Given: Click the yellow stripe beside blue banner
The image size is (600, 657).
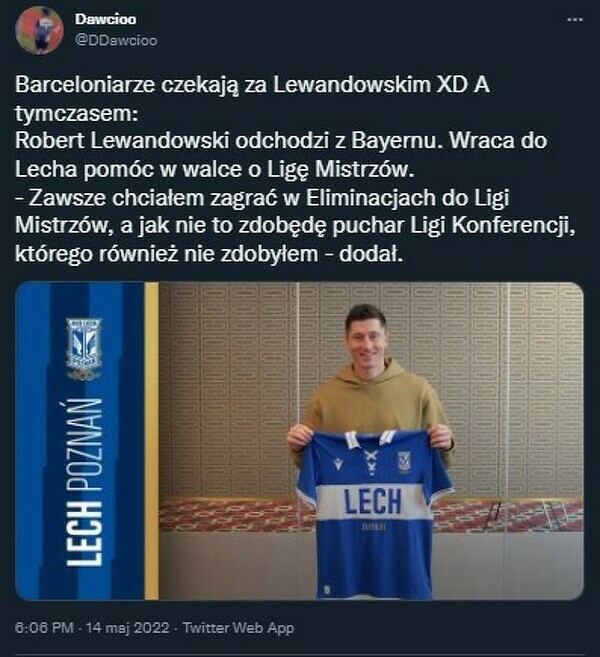Looking at the screenshot, I should (152, 441).
